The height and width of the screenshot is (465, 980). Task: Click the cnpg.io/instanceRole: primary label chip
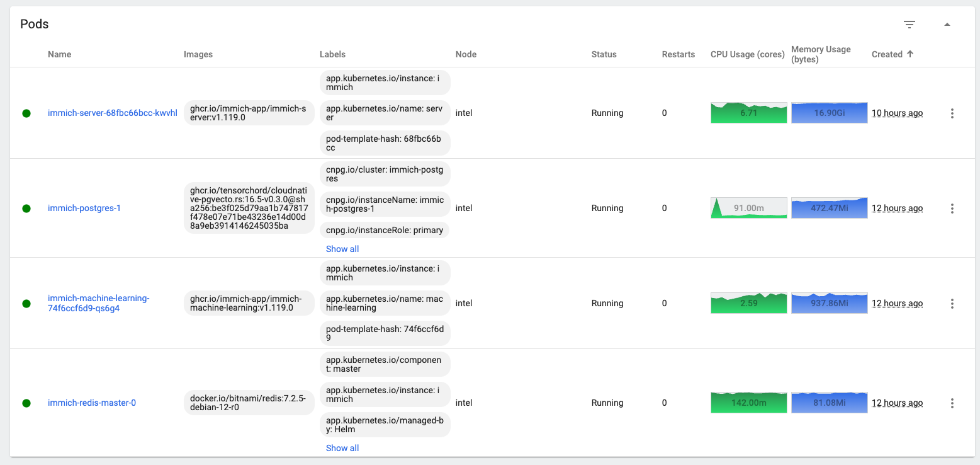coord(385,230)
